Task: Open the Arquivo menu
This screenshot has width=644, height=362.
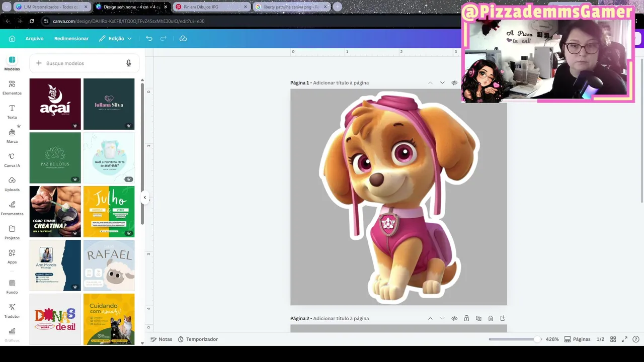Action: (x=35, y=39)
